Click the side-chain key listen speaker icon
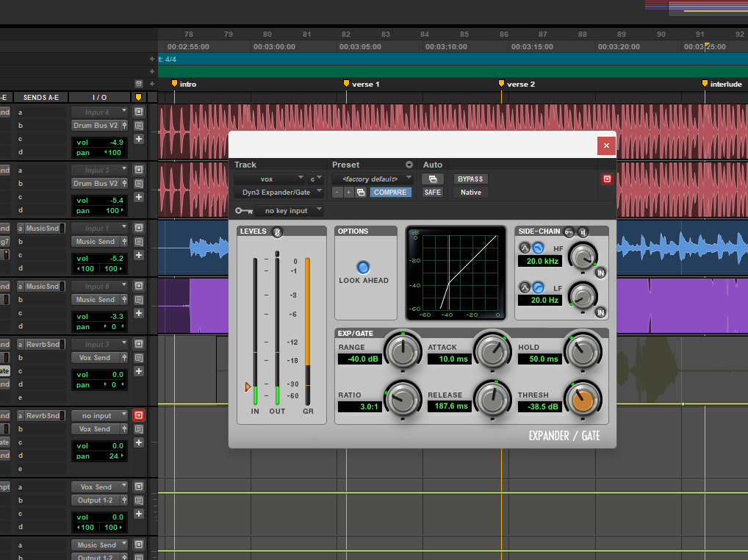The image size is (748, 560). [x=583, y=231]
